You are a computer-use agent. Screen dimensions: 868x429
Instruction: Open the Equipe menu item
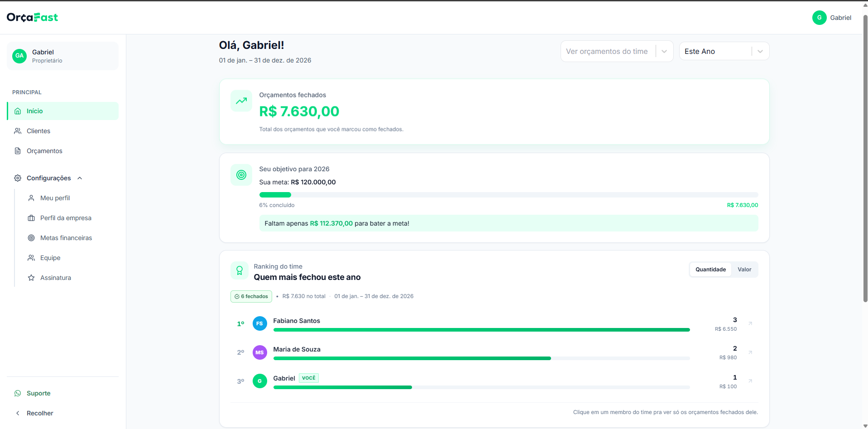50,258
